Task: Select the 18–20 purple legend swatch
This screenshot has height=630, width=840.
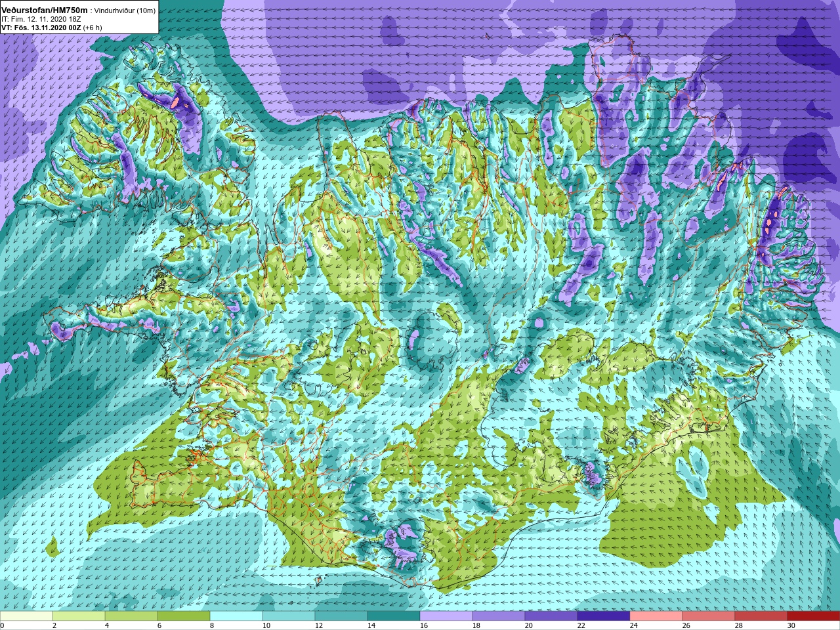Action: tap(499, 616)
